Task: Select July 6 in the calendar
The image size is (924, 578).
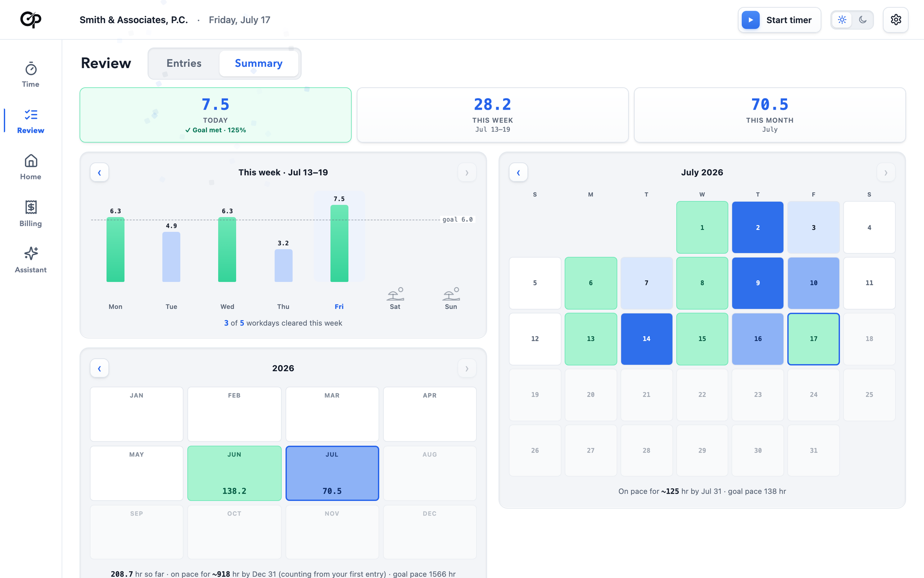Action: tap(591, 283)
